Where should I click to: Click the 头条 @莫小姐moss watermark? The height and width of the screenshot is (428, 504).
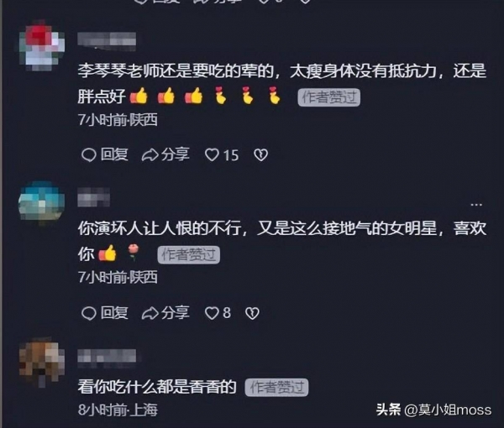point(433,410)
